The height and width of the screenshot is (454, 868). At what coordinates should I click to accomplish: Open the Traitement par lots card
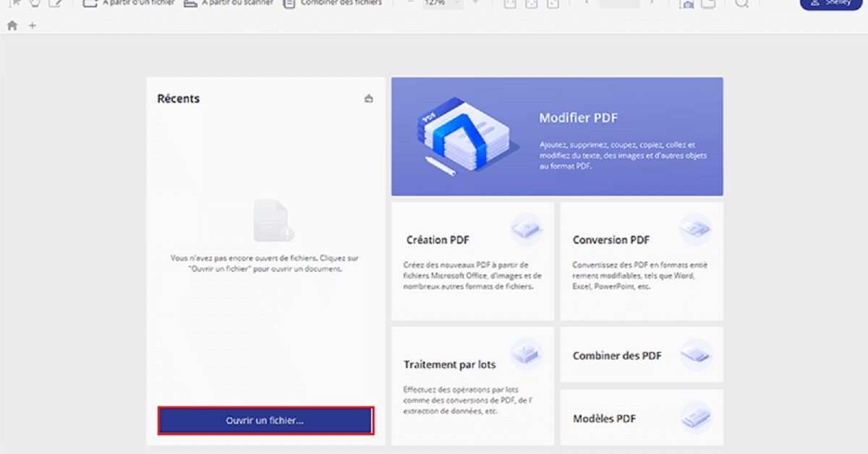pos(472,385)
